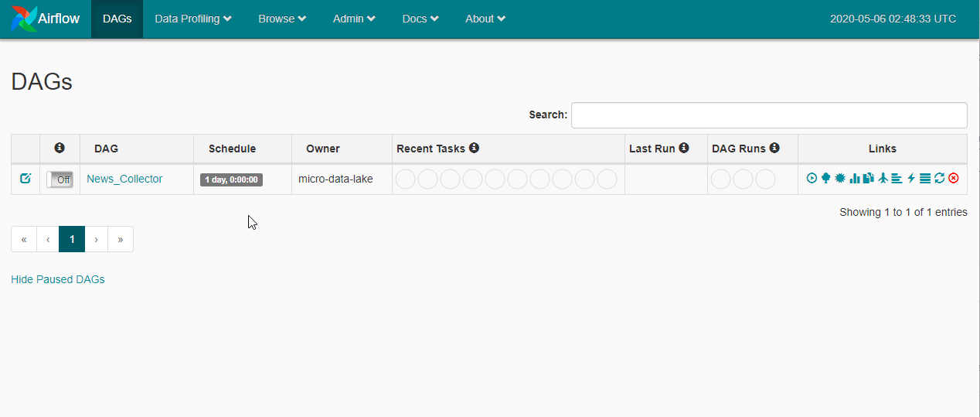
Task: Go to the last page with » button
Action: [x=121, y=239]
